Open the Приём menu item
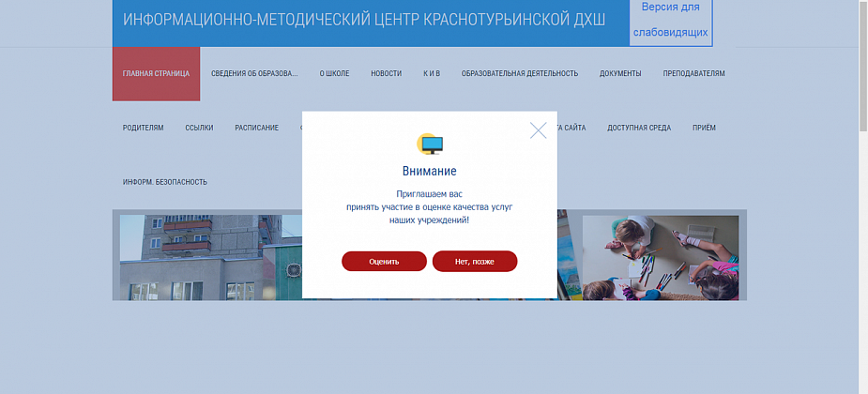Image resolution: width=868 pixels, height=394 pixels. [704, 128]
